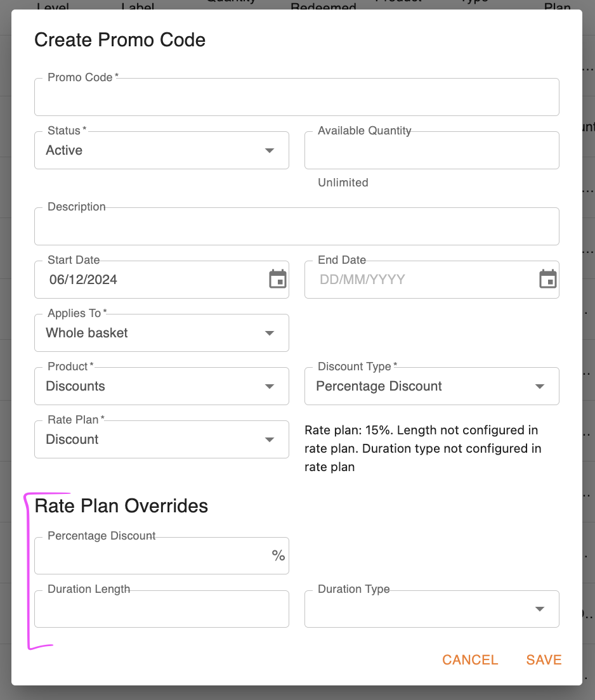Click the Duration Length input field
The width and height of the screenshot is (595, 700).
162,609
